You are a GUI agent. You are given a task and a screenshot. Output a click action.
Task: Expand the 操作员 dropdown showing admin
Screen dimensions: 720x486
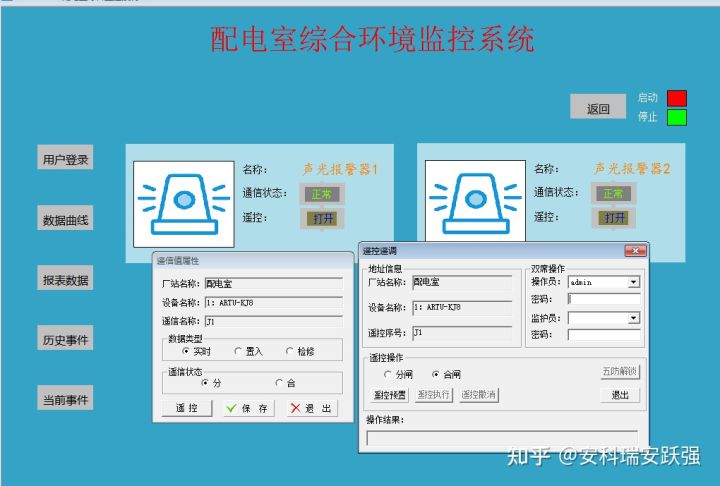[x=634, y=283]
